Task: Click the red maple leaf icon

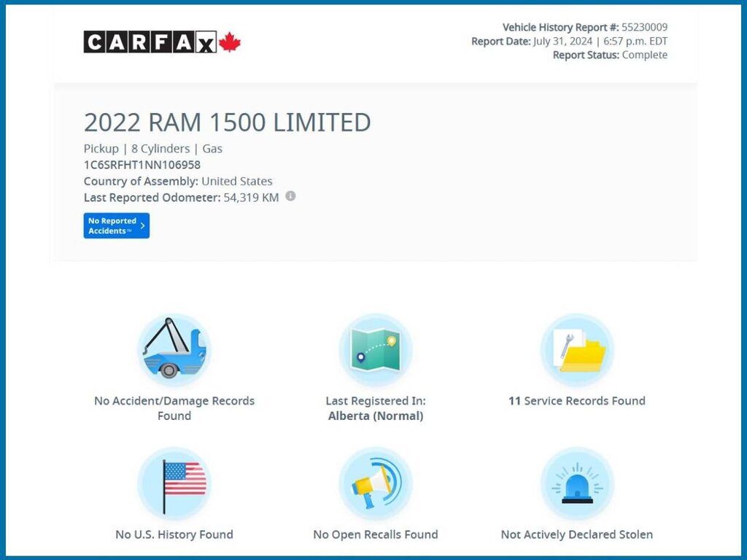Action: tap(230, 42)
